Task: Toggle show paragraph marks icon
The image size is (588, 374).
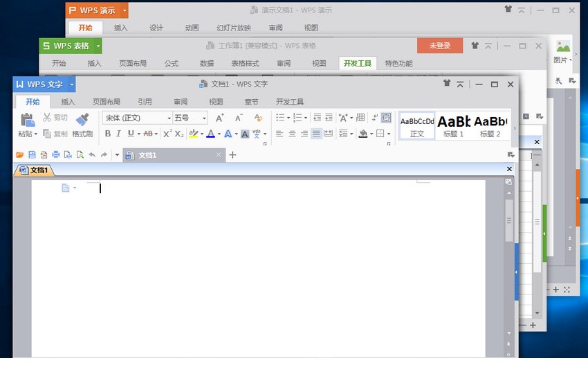Action: click(x=375, y=118)
